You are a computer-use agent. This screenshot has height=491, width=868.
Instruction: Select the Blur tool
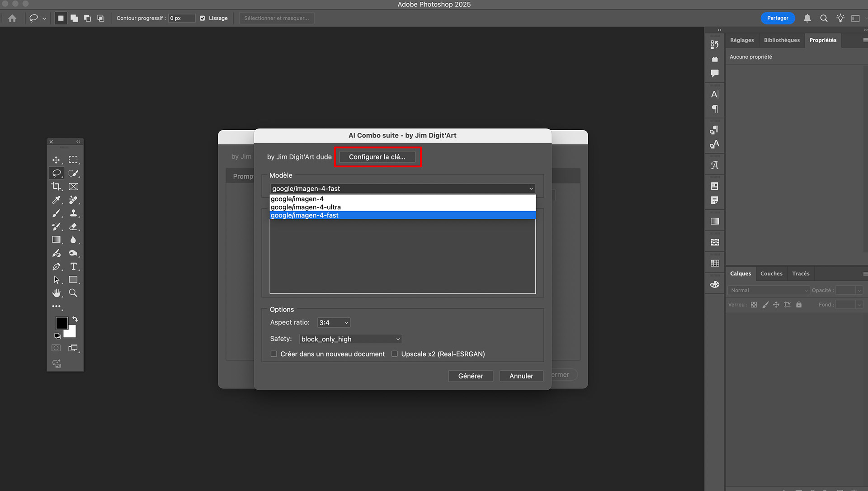pyautogui.click(x=73, y=240)
